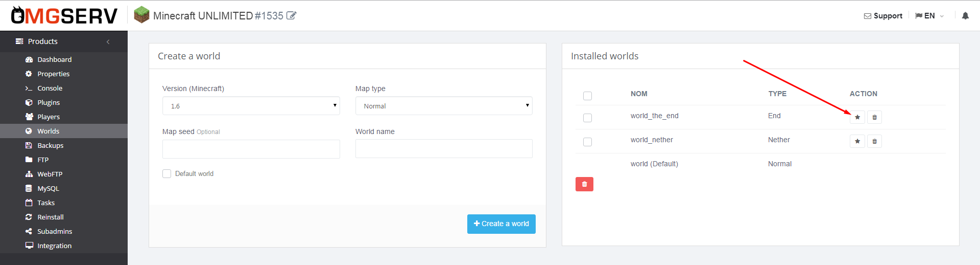Click the Plugins cube icon
Image resolution: width=980 pixels, height=265 pixels.
tap(29, 102)
